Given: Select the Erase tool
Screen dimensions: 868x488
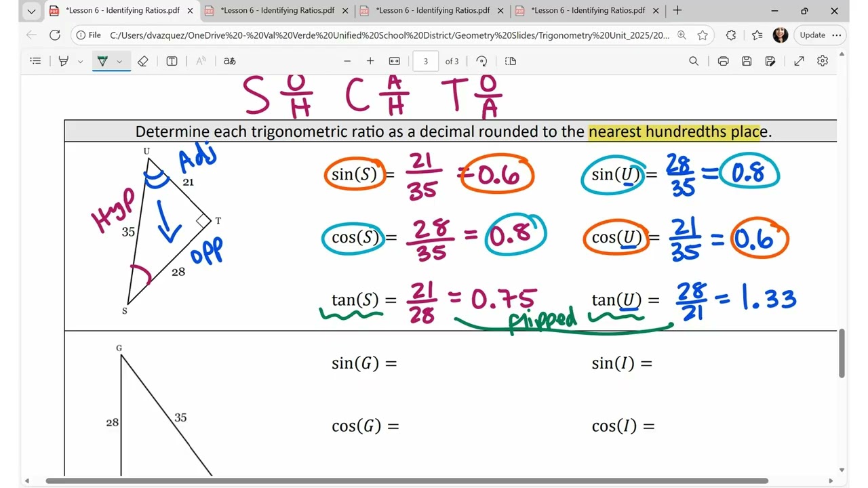Looking at the screenshot, I should [142, 61].
